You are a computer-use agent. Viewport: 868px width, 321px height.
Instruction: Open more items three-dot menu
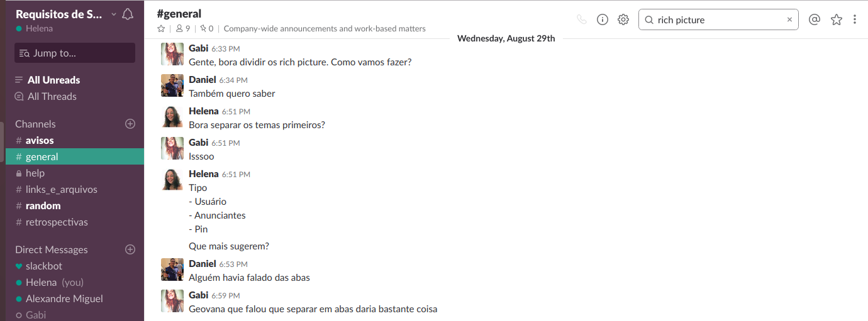(855, 19)
